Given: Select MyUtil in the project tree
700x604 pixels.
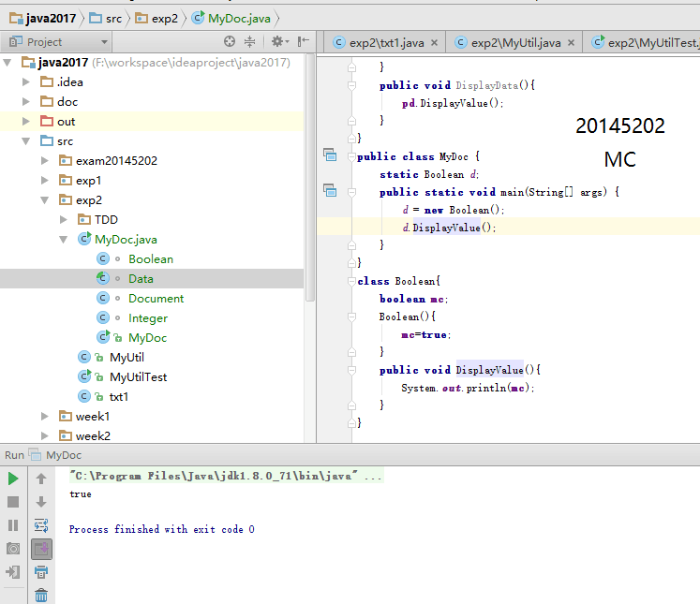Looking at the screenshot, I should click(127, 358).
